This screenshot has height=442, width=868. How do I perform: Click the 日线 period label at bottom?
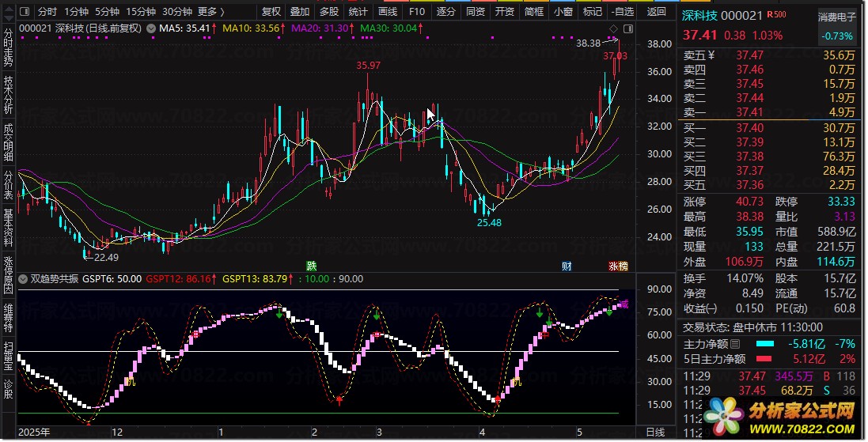click(x=655, y=432)
